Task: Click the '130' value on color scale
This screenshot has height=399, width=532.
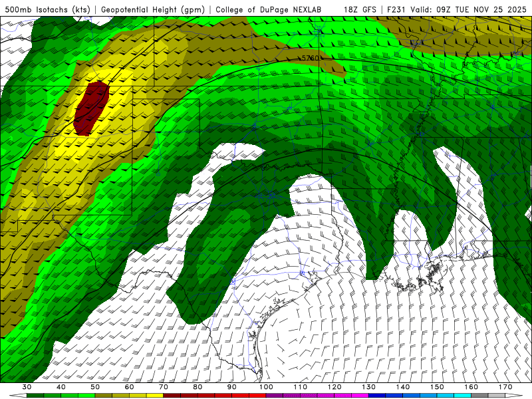Action: pos(369,387)
